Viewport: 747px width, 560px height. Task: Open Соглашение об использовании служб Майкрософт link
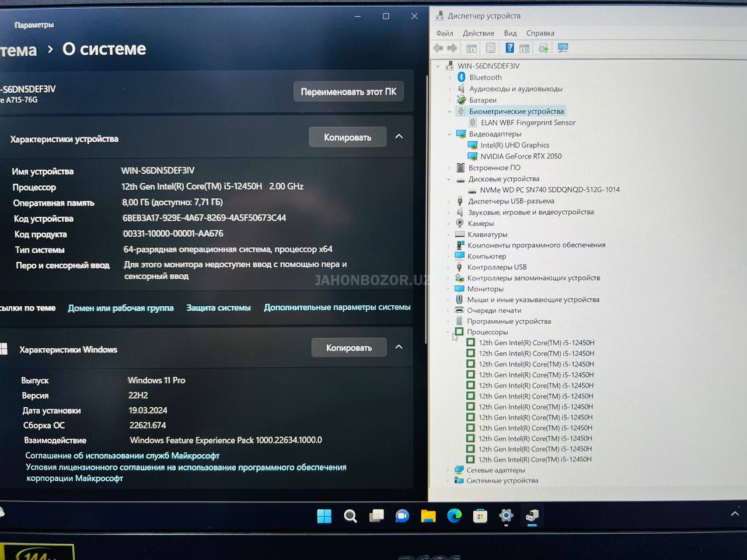coord(123,456)
